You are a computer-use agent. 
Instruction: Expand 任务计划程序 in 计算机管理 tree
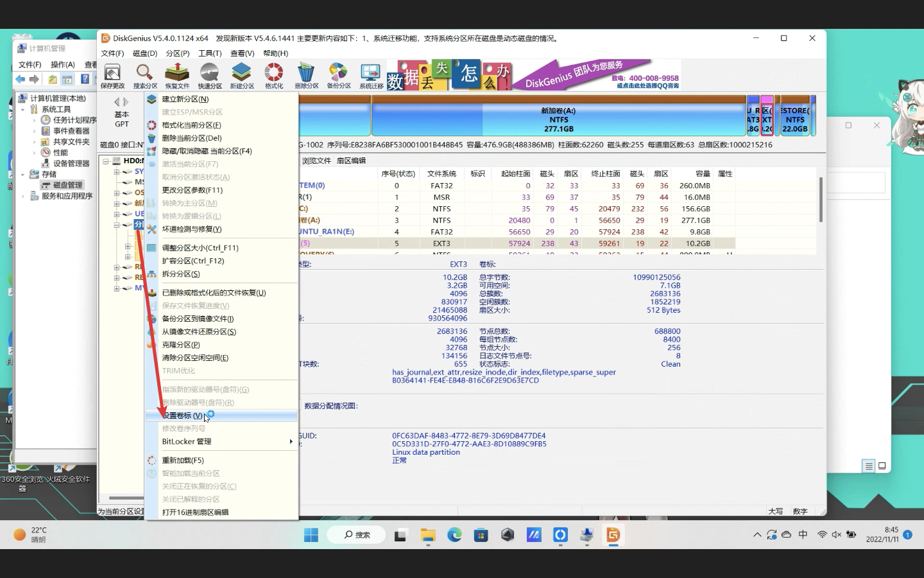click(35, 120)
